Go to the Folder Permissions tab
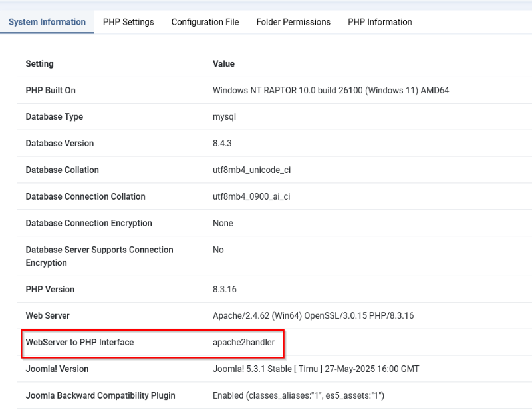 (x=293, y=22)
